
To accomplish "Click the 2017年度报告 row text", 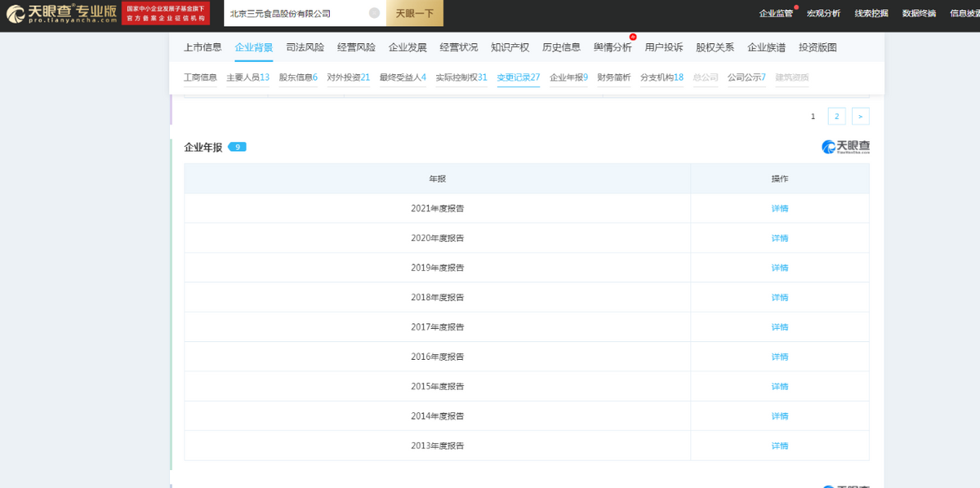I will [x=438, y=327].
